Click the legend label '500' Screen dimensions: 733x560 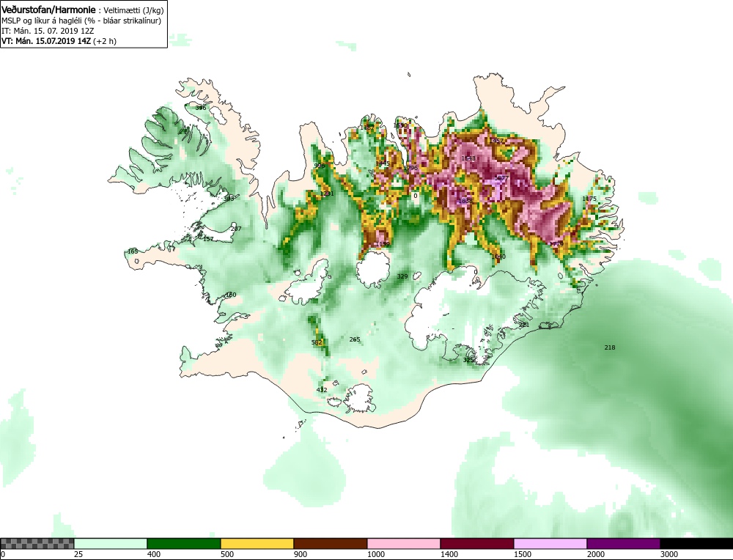(226, 554)
